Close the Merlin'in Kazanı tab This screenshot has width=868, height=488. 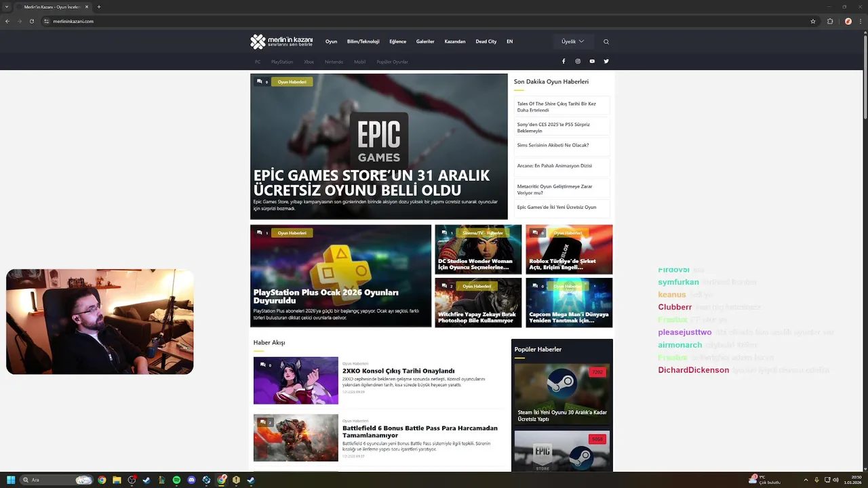tap(87, 7)
